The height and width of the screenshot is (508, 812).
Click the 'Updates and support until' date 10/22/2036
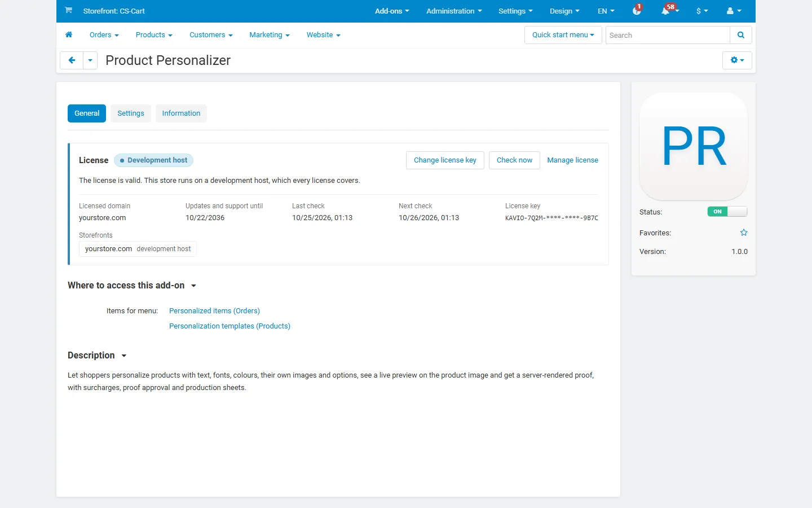[x=205, y=218]
